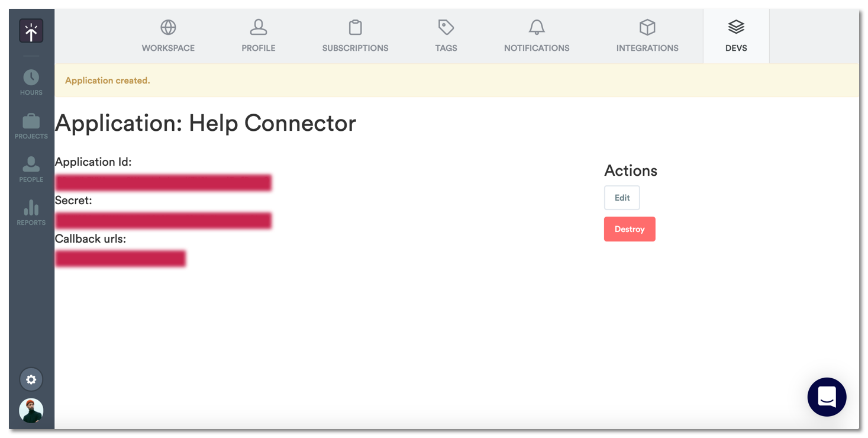Open the Profile tab
Screen dimensions: 868x438
[x=259, y=36]
